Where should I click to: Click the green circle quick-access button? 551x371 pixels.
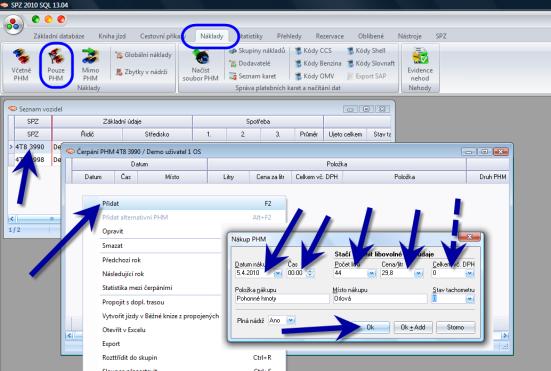coord(35,19)
